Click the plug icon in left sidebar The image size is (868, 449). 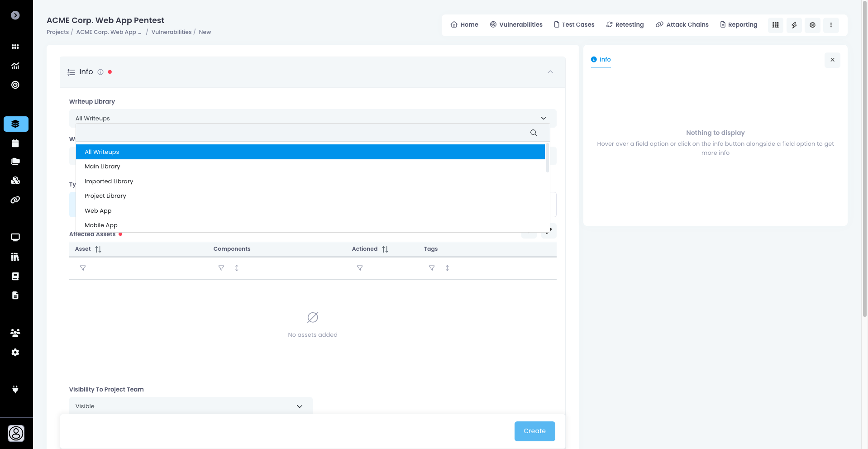pos(15,389)
